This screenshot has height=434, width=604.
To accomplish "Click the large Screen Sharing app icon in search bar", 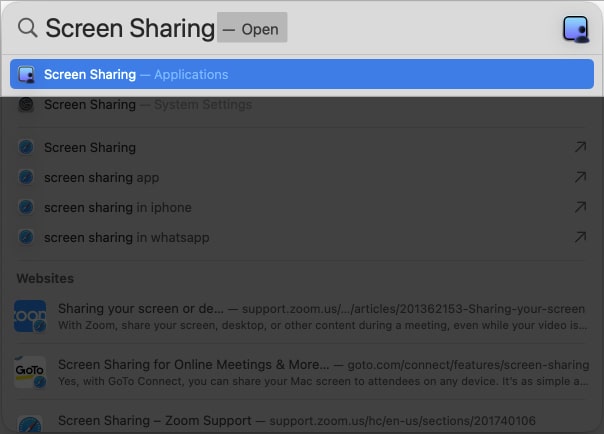I will pos(576,29).
